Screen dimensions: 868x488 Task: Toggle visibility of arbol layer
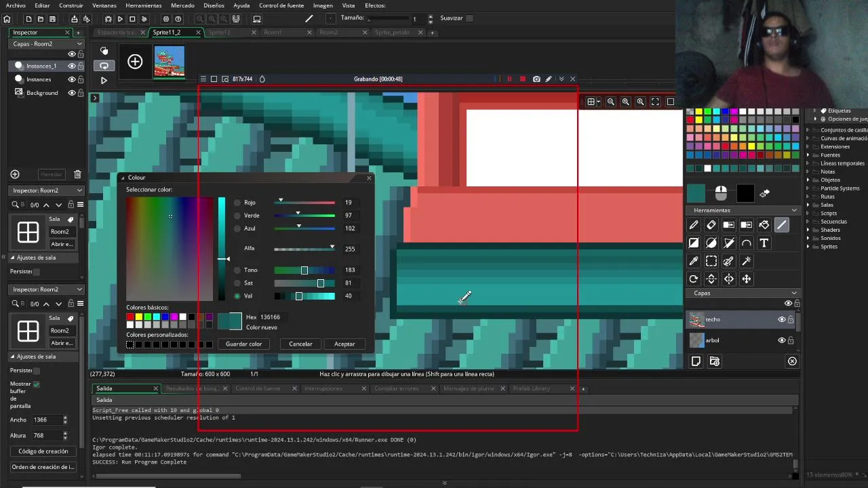coord(781,340)
